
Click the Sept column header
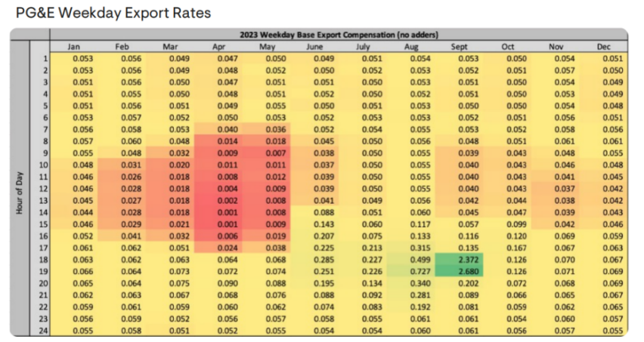point(459,47)
